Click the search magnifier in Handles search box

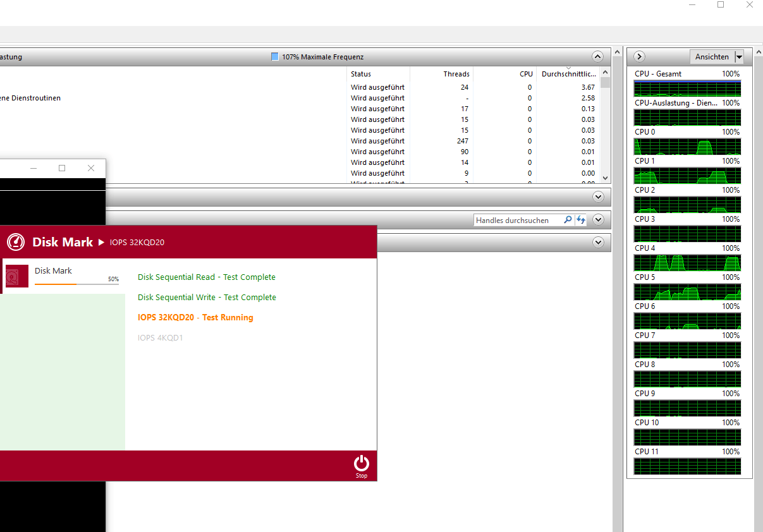point(568,220)
